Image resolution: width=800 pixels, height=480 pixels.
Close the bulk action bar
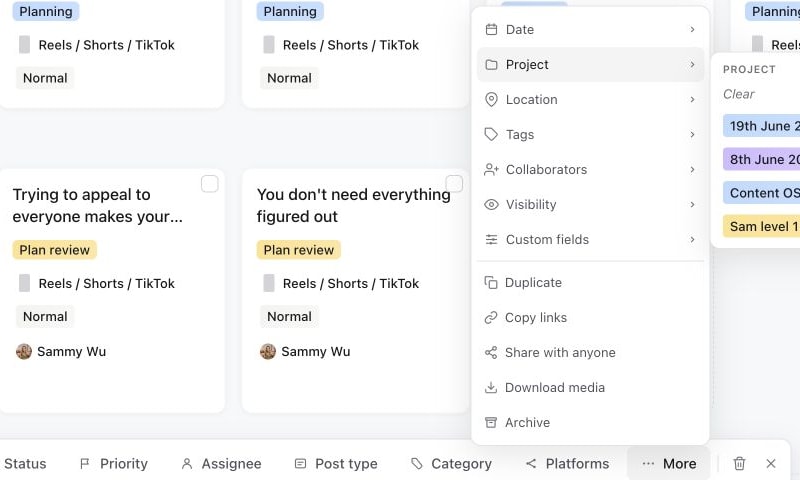pyautogui.click(x=771, y=463)
